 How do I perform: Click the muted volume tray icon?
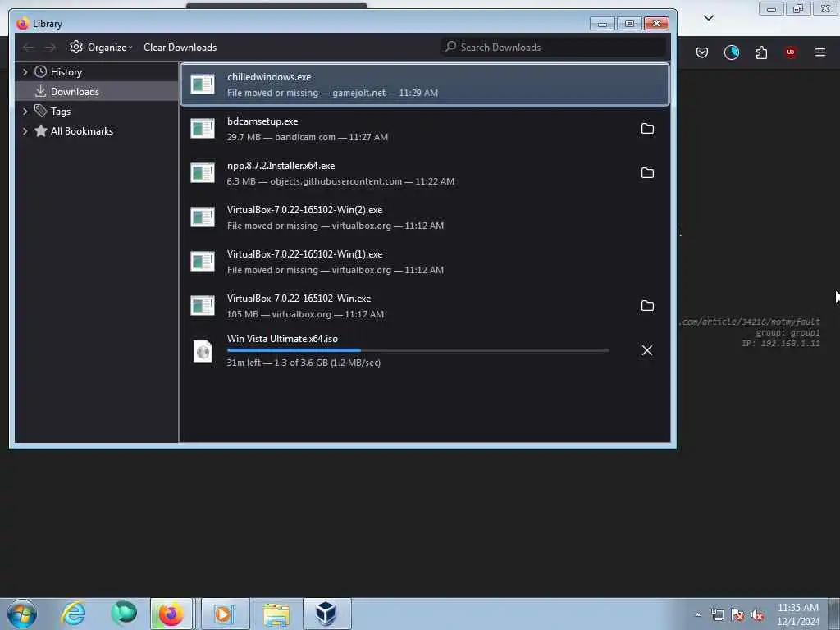[757, 615]
